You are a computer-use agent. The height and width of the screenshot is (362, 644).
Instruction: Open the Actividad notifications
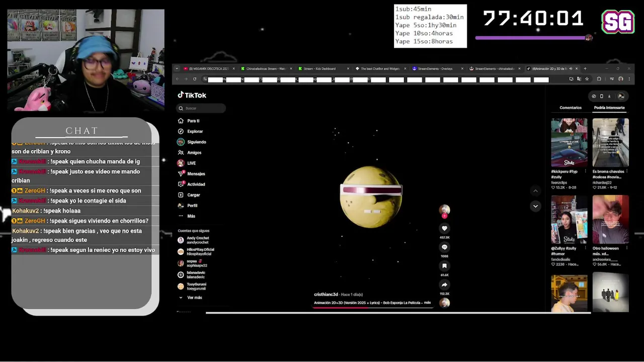[x=191, y=184]
